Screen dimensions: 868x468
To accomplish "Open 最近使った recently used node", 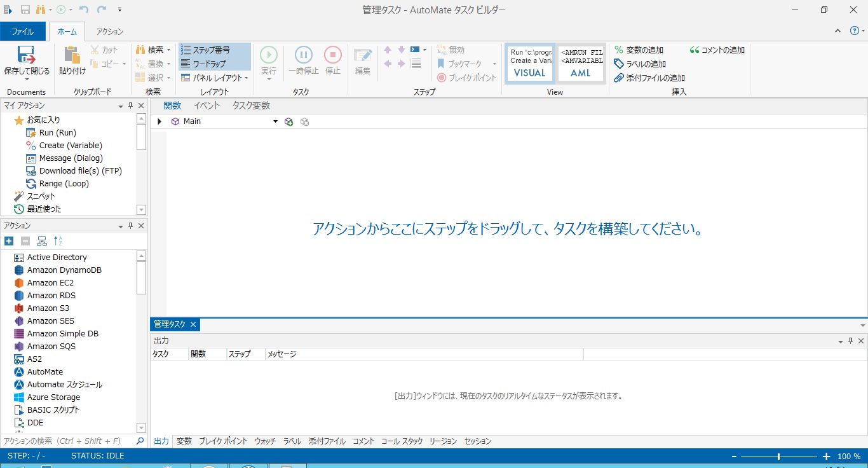I will click(x=37, y=209).
